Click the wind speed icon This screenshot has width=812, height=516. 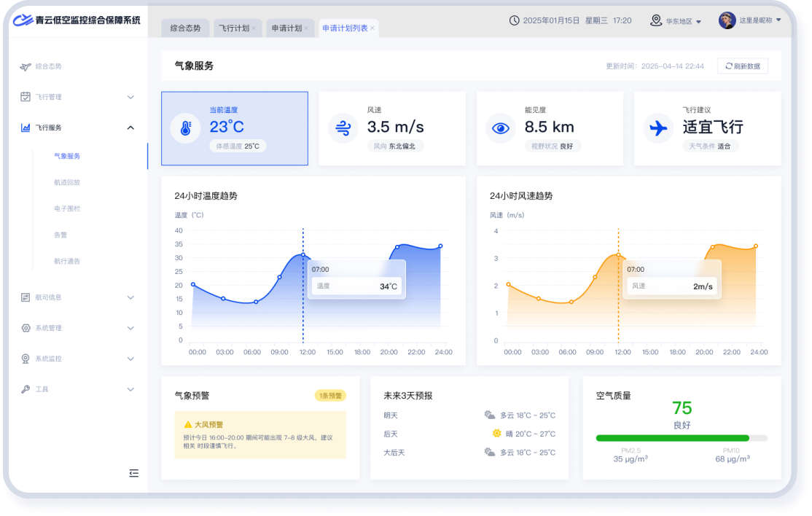pos(343,129)
